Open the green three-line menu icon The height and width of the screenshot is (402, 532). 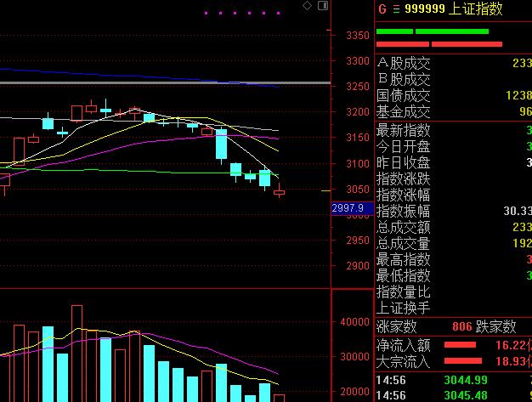point(396,9)
